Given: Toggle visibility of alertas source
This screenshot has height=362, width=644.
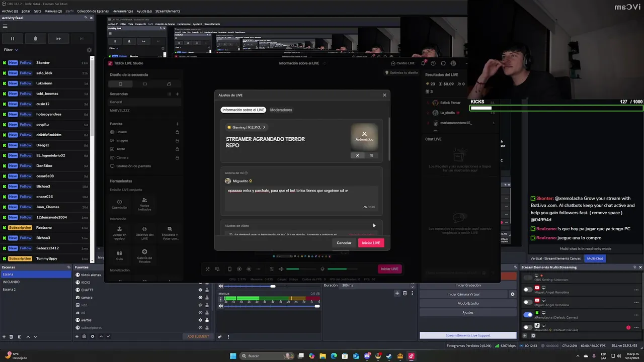Looking at the screenshot, I should coord(200,320).
